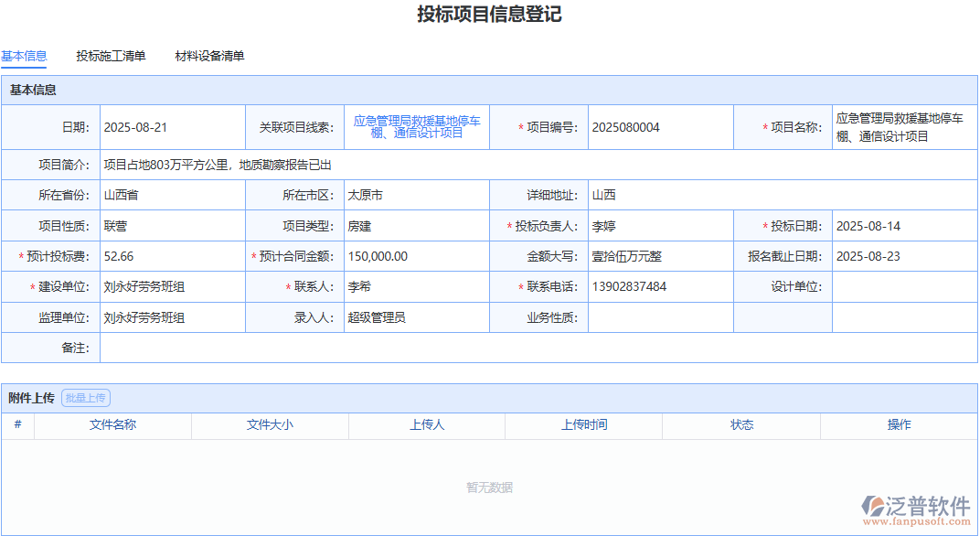The image size is (980, 536).
Task: Click the 基本信息 section header bar
Action: (x=274, y=90)
